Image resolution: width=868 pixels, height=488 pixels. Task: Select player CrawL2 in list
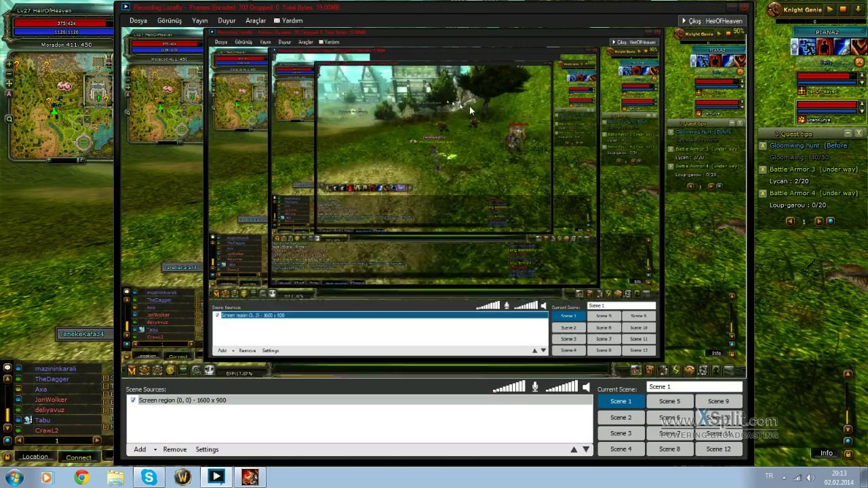(47, 430)
